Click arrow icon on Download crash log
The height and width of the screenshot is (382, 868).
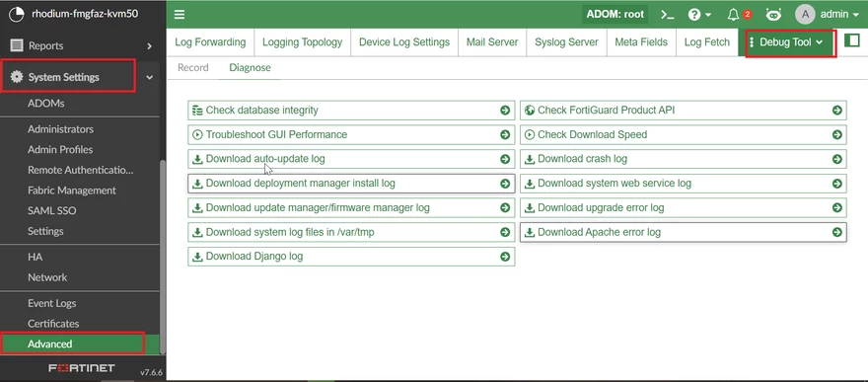[837, 159]
